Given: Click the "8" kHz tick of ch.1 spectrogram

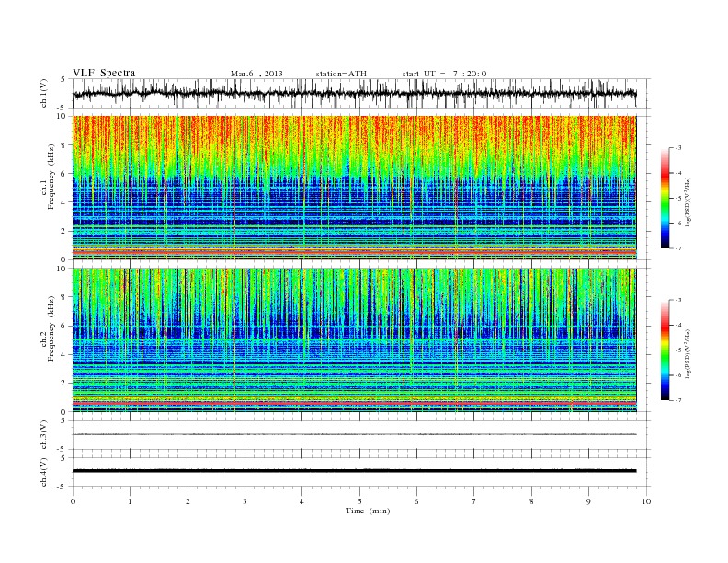Looking at the screenshot, I should pos(63,145).
